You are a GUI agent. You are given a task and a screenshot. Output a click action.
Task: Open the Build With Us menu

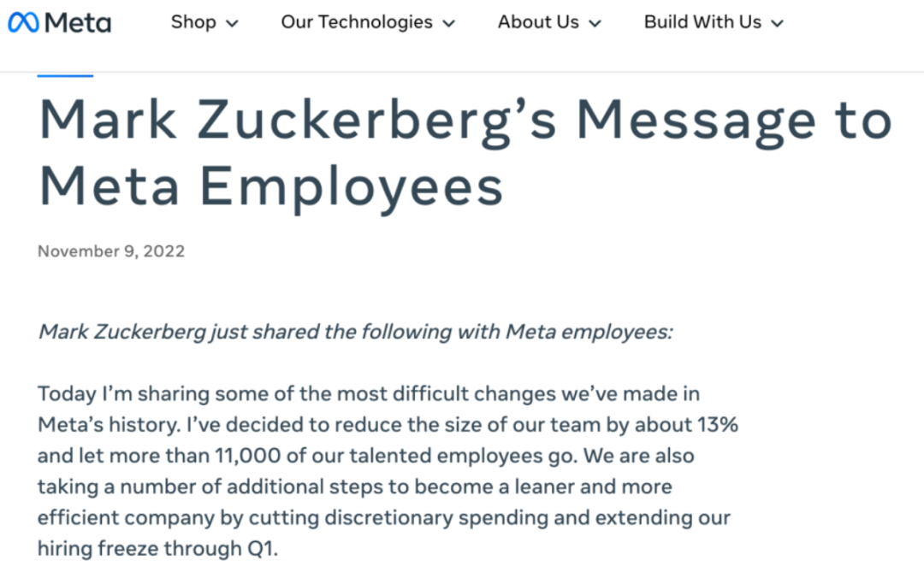click(702, 22)
